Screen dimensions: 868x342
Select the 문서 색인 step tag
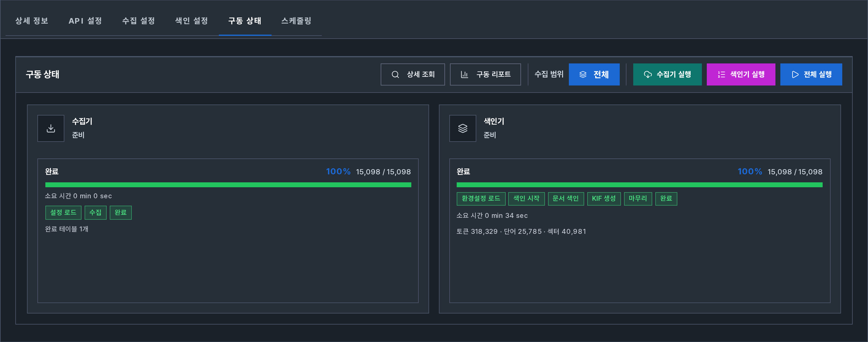pos(566,199)
